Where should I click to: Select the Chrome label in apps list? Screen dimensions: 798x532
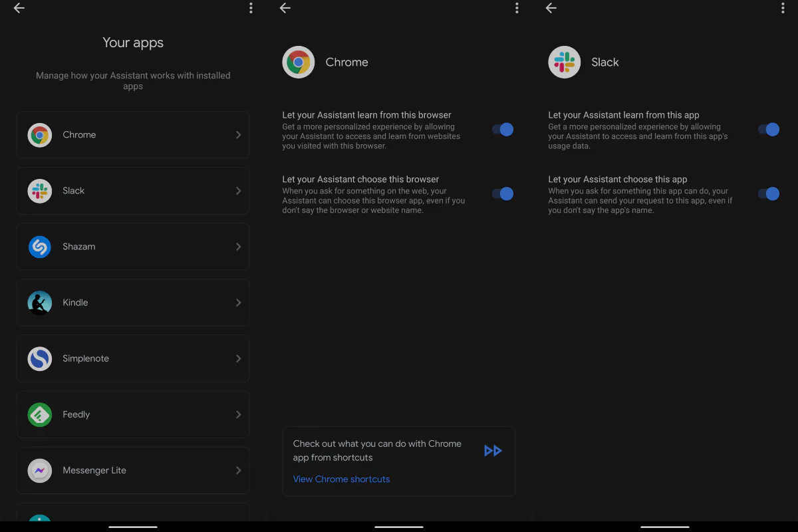tap(79, 135)
